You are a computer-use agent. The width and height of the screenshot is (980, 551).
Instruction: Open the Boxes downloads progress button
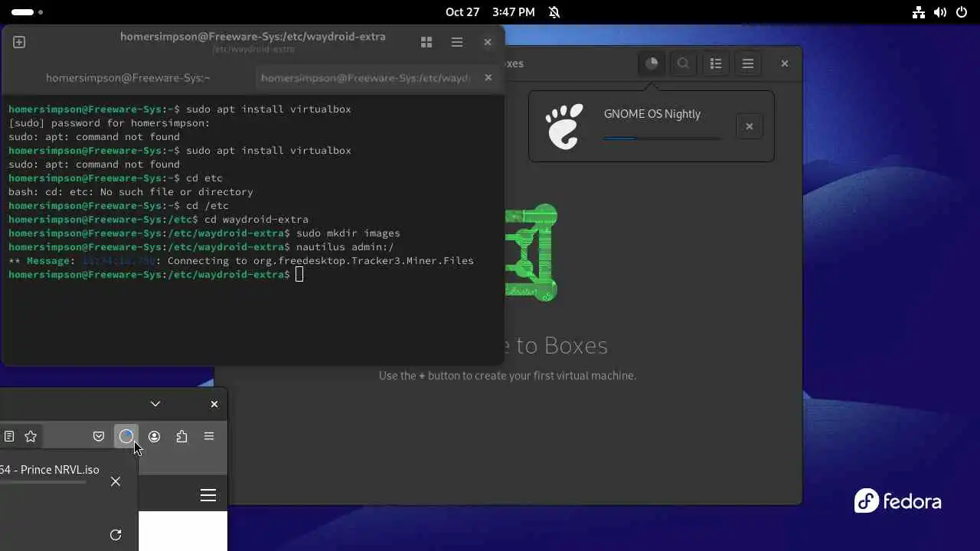point(652,64)
